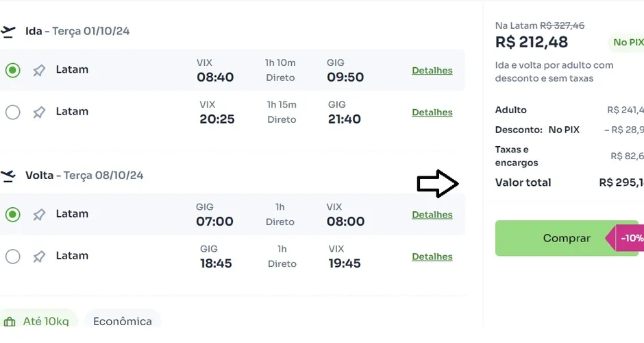Pin the 20:25 VIX to GIG flight

(39, 113)
